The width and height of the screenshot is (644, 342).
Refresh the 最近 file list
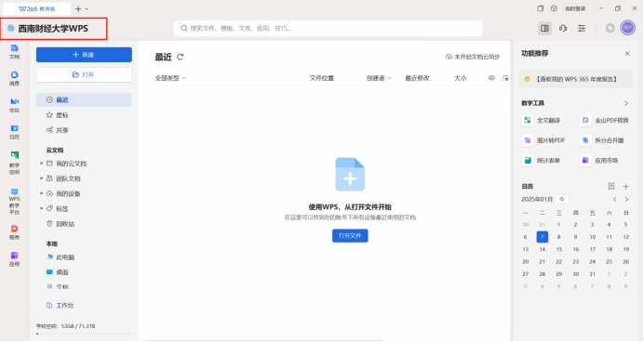[180, 57]
